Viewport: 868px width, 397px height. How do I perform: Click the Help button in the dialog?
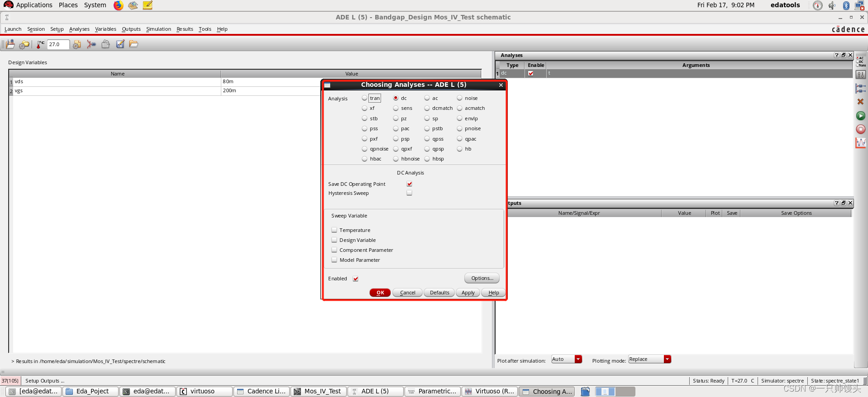coord(493,293)
